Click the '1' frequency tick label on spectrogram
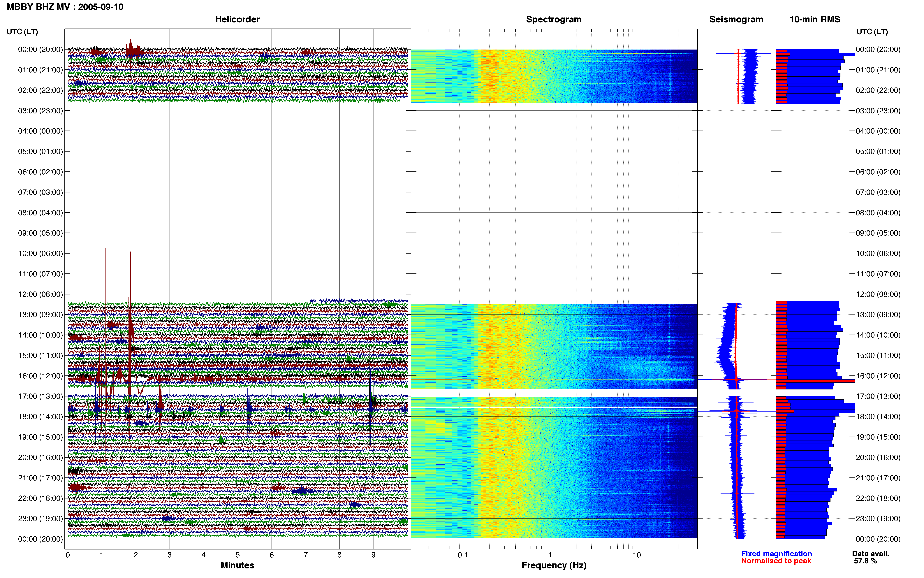 click(550, 555)
